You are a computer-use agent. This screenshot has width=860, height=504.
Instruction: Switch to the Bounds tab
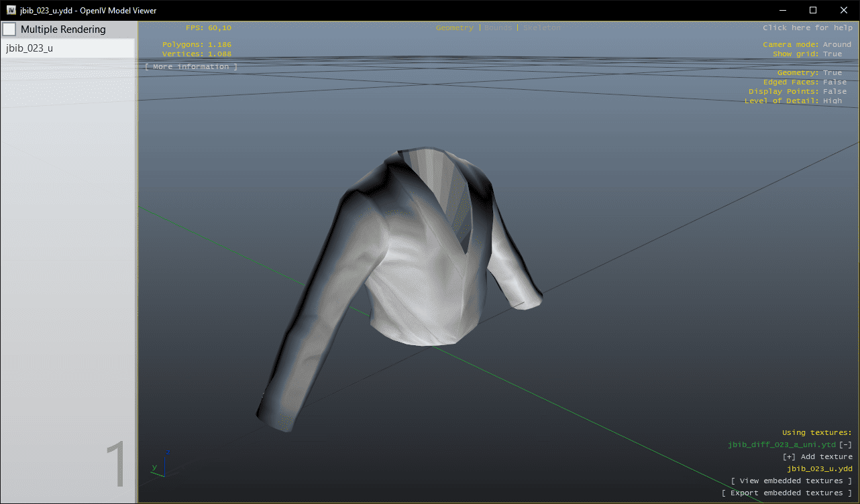[x=497, y=28]
